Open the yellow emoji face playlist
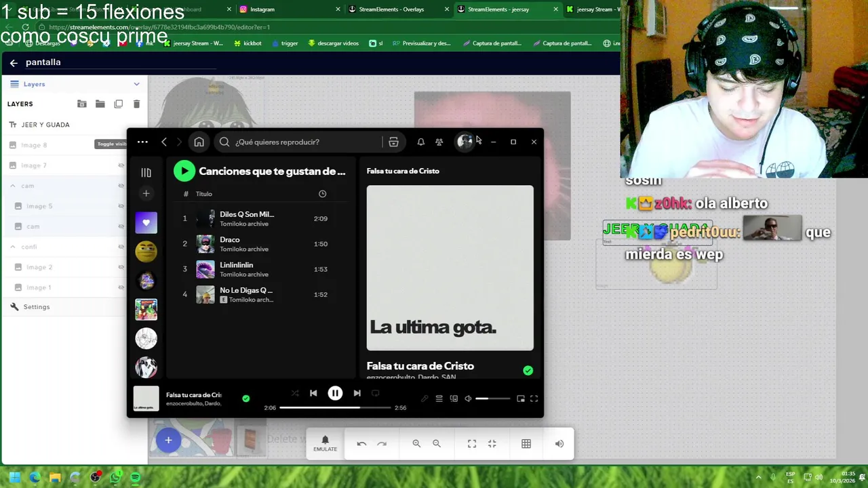Image resolution: width=868 pixels, height=488 pixels. click(146, 251)
